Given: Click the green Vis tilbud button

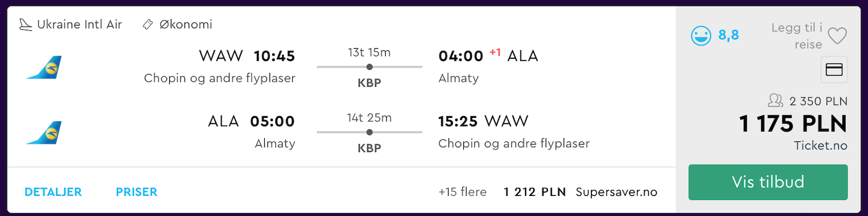Looking at the screenshot, I should [768, 182].
